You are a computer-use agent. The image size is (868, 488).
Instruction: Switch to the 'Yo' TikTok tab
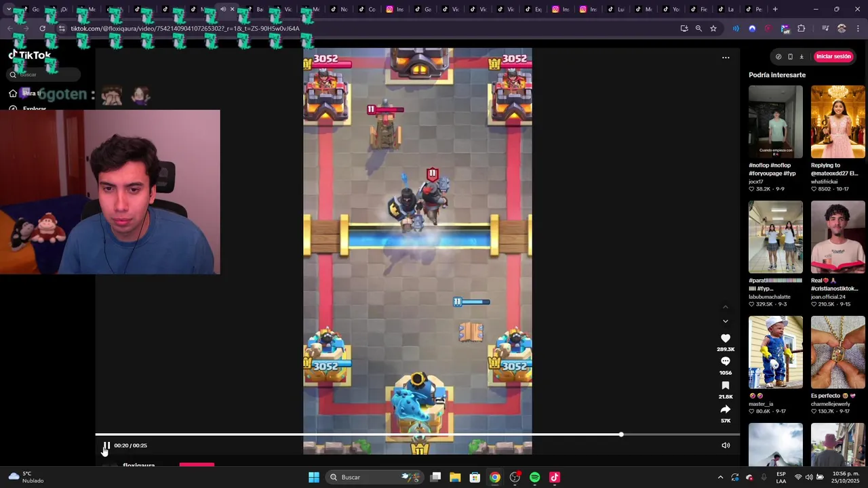pyautogui.click(x=671, y=9)
